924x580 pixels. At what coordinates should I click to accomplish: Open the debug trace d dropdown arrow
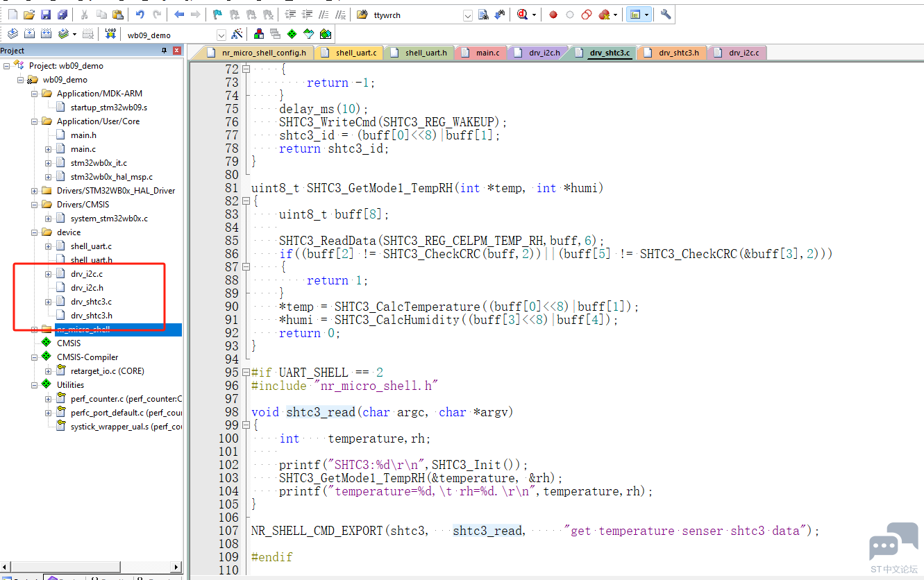tap(534, 15)
